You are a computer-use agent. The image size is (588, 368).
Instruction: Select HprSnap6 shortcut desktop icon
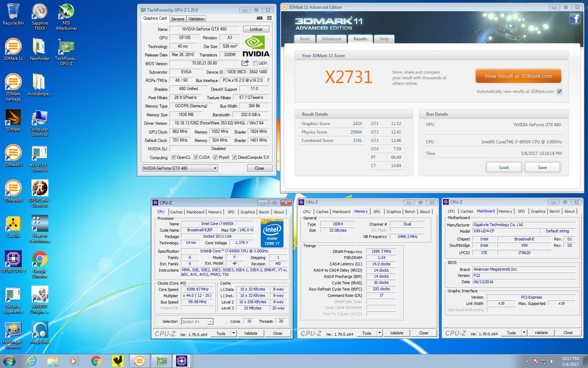[13, 335]
